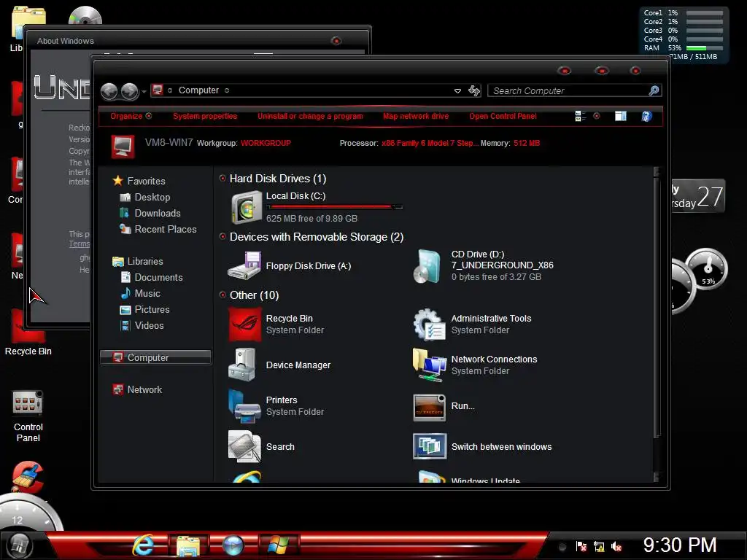Open Floppy Disk Drive (A:) icon
Image resolution: width=747 pixels, height=560 pixels.
[244, 265]
